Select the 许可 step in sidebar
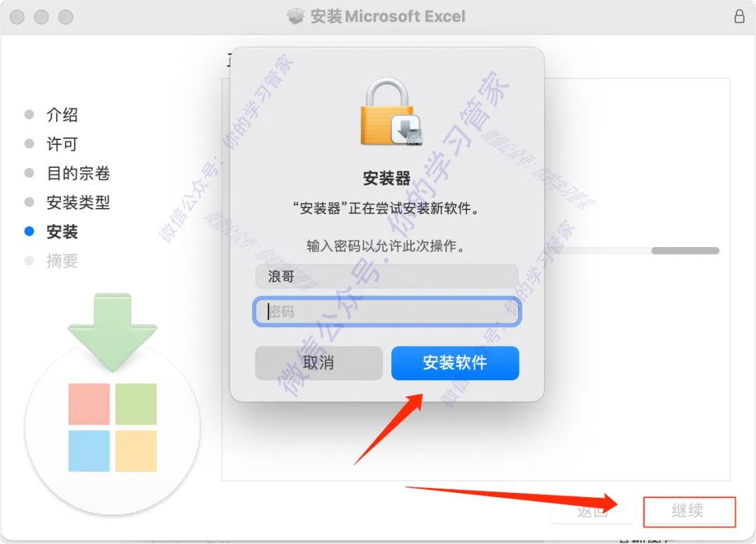756x544 pixels. pyautogui.click(x=62, y=144)
